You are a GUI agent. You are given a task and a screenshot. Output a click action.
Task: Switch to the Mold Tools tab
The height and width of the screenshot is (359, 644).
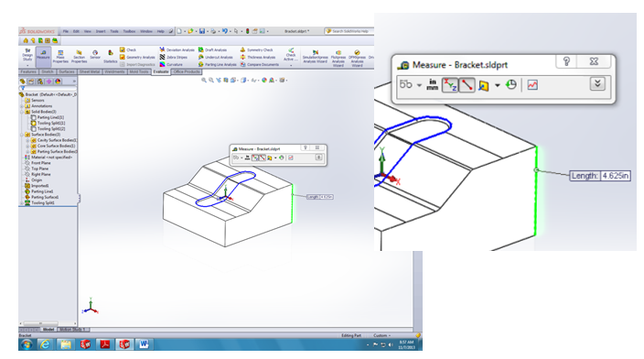(x=139, y=71)
